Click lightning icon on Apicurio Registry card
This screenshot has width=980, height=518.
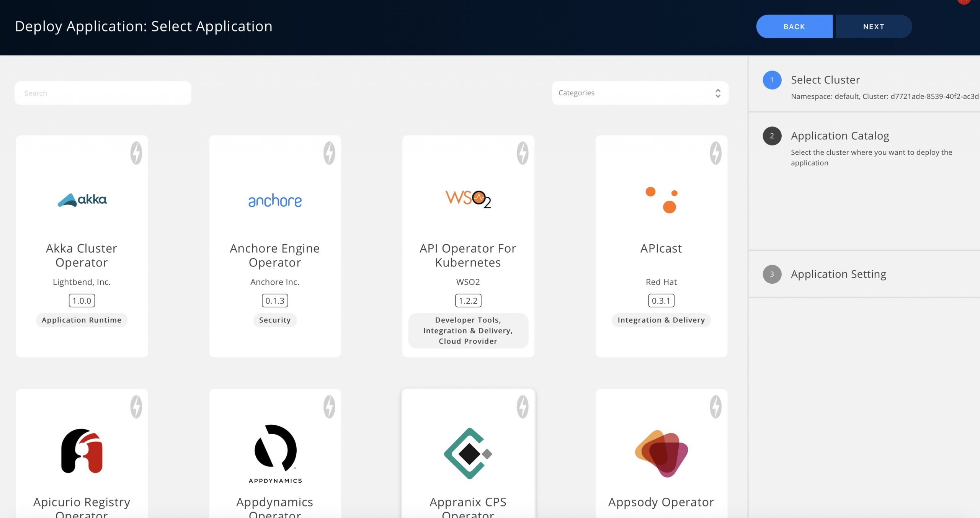(136, 407)
